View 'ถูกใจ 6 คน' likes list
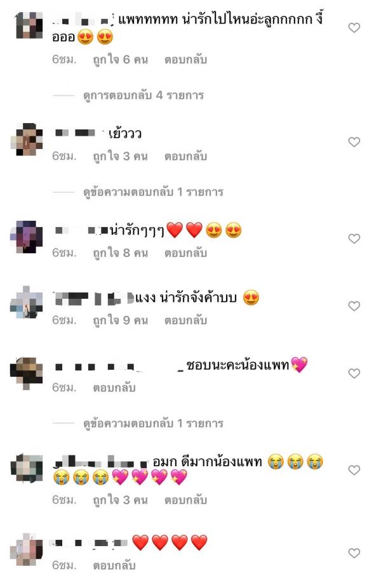Image resolution: width=381 pixels, height=588 pixels. click(x=121, y=60)
